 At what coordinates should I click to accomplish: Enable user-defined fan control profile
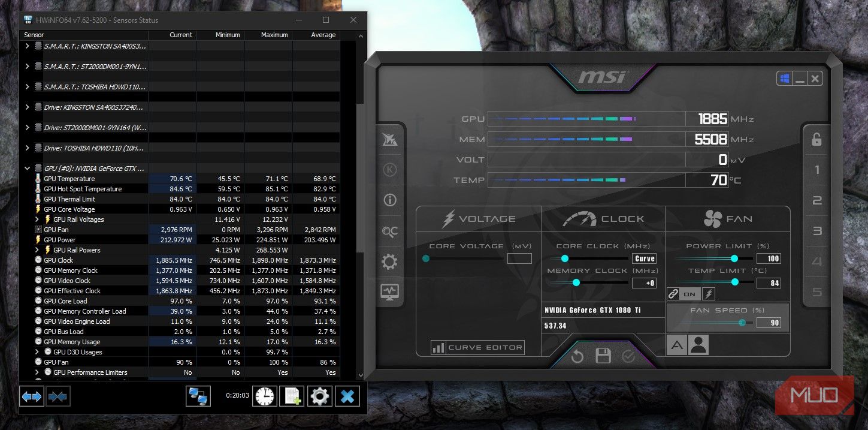pyautogui.click(x=698, y=345)
